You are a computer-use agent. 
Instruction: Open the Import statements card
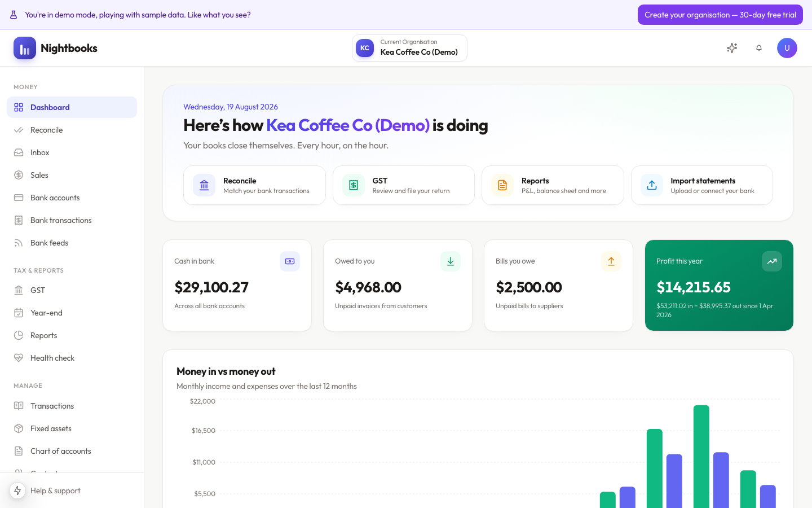(x=702, y=185)
